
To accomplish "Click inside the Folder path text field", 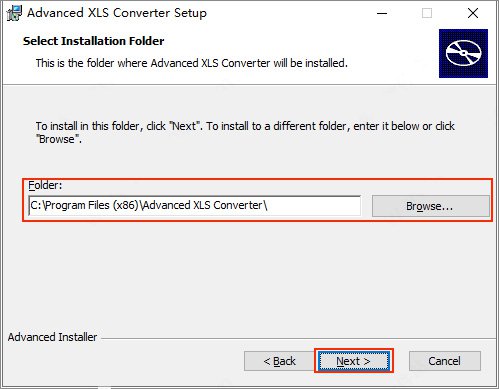I will (194, 206).
